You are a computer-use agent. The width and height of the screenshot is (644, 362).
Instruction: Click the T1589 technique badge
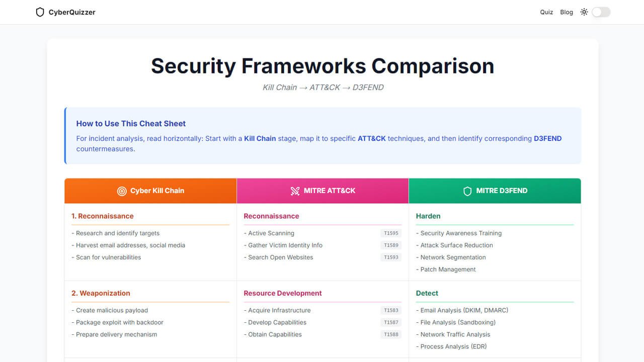391,245
